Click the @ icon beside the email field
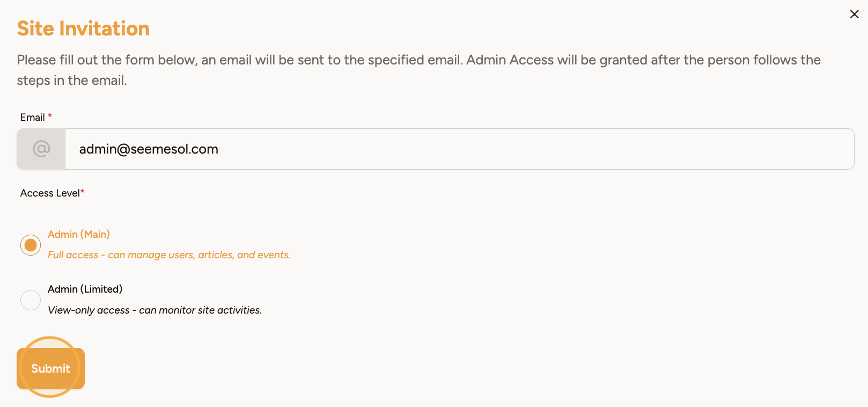Viewport: 868px width, 407px height. coord(41,149)
